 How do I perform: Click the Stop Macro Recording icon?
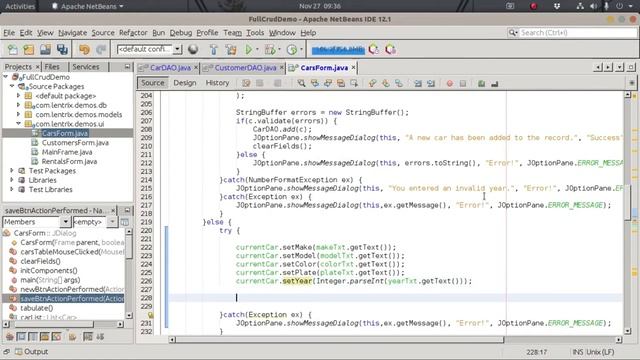[x=462, y=83]
